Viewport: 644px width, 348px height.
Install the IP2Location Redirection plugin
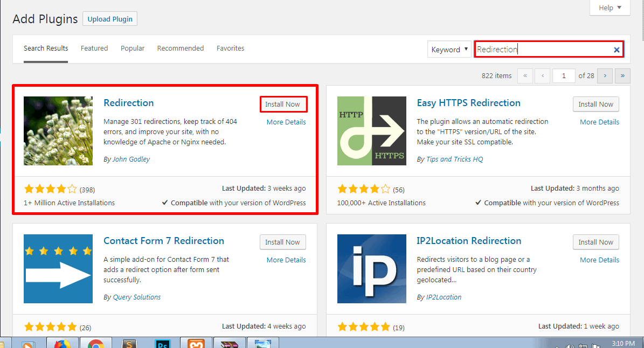coord(596,242)
